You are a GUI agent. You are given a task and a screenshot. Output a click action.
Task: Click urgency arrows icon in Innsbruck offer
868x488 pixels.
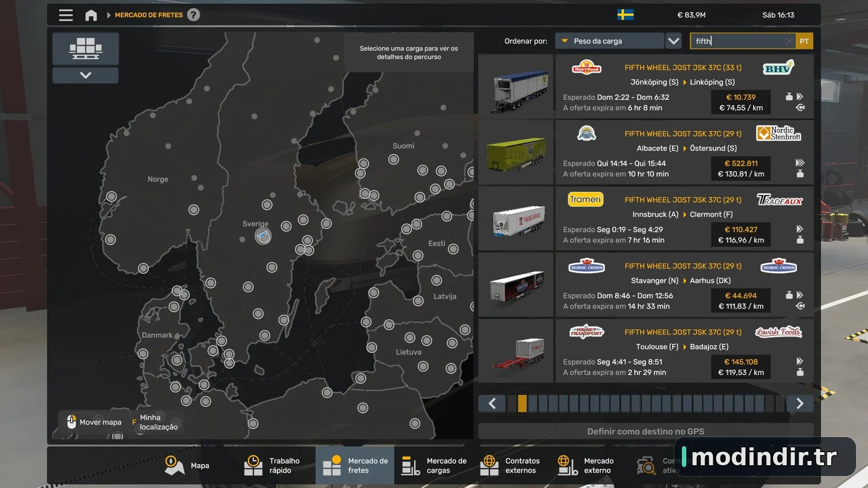800,229
